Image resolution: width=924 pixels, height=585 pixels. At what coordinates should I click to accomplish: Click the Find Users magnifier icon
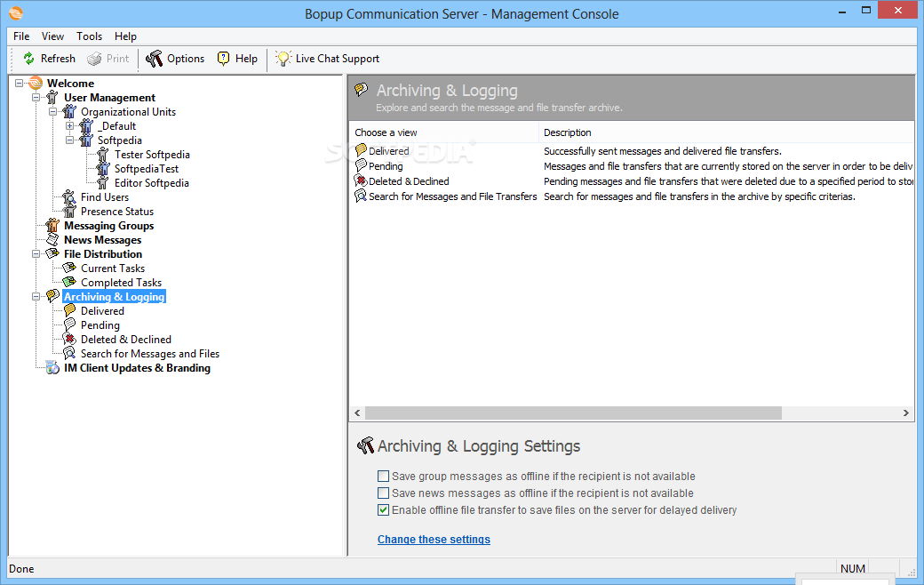click(x=69, y=197)
